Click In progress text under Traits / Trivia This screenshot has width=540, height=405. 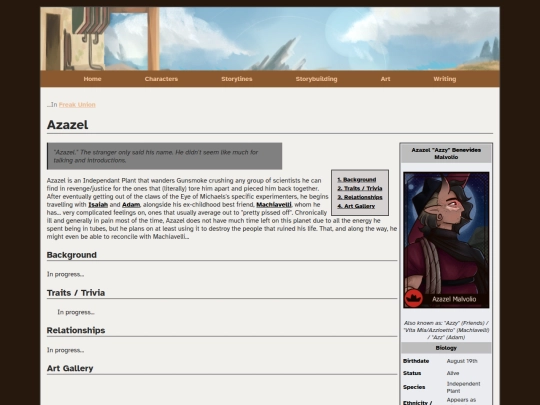(x=76, y=312)
